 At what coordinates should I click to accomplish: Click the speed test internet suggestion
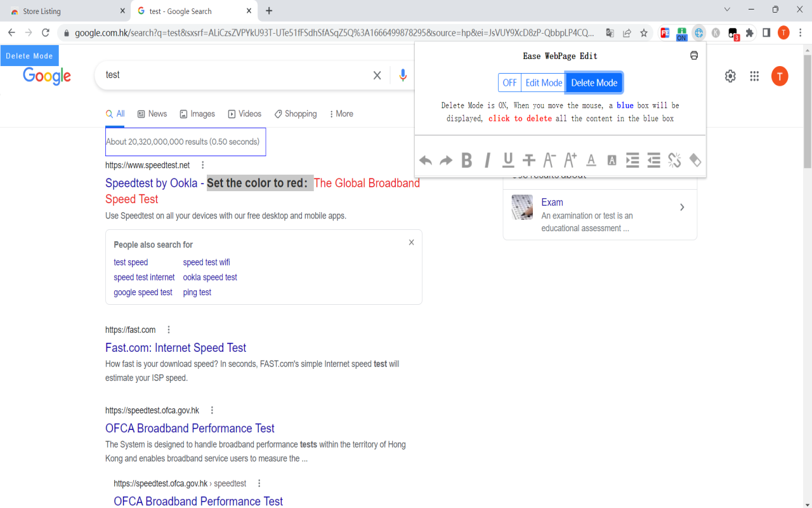click(x=144, y=277)
